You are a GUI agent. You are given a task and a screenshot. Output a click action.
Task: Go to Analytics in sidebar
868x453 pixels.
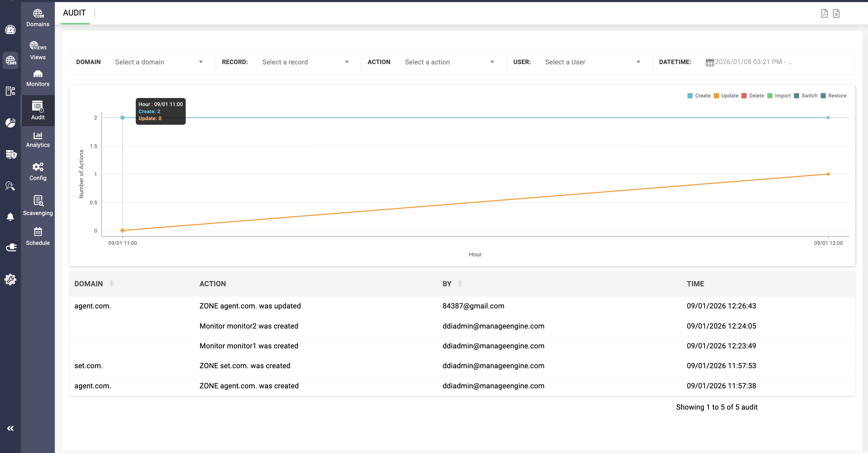pyautogui.click(x=38, y=140)
